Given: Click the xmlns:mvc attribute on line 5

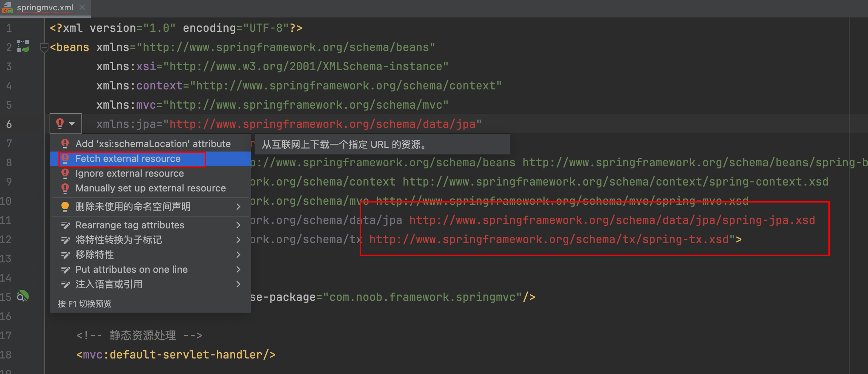Looking at the screenshot, I should pos(272,105).
